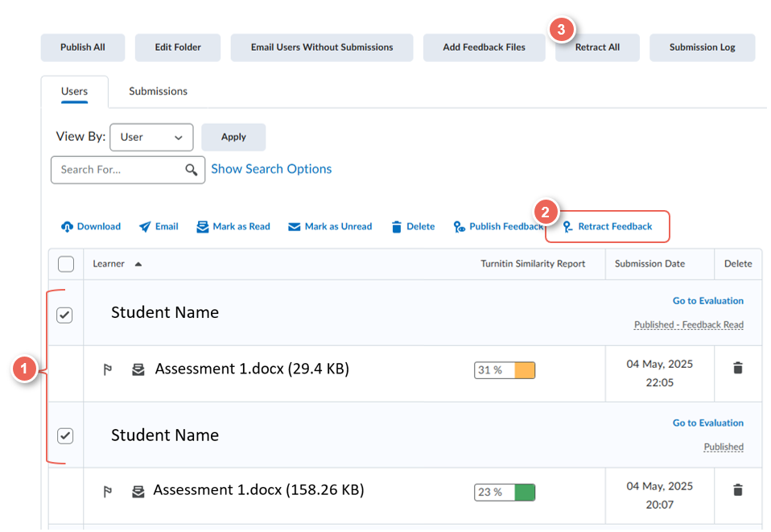Click read-status icon beside 158.26 KB file
This screenshot has height=532, width=771.
click(138, 492)
